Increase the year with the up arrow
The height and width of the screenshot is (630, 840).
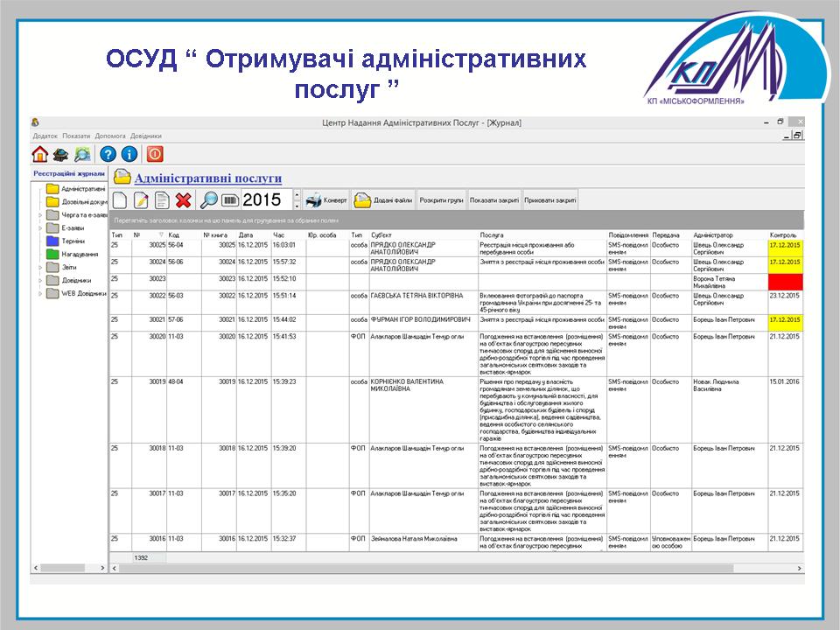pyautogui.click(x=297, y=195)
